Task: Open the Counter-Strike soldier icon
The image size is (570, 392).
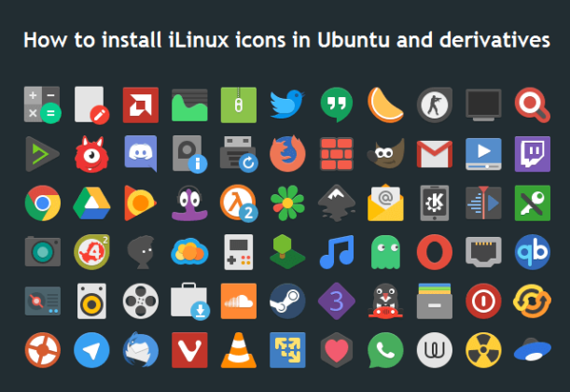Action: [x=435, y=105]
